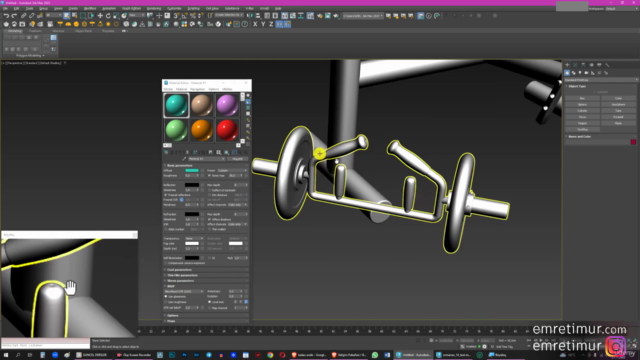Expand the Coat parameters rollout

[x=206, y=270]
